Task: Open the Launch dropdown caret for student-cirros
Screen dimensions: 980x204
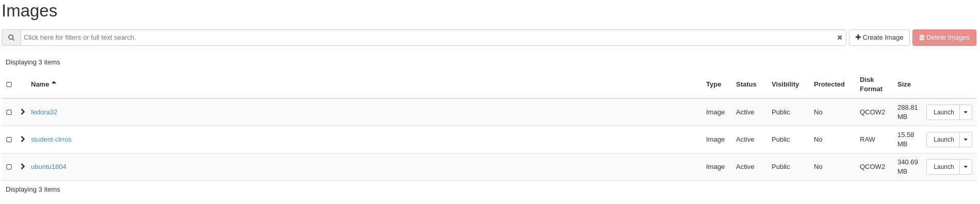Action: click(966, 140)
